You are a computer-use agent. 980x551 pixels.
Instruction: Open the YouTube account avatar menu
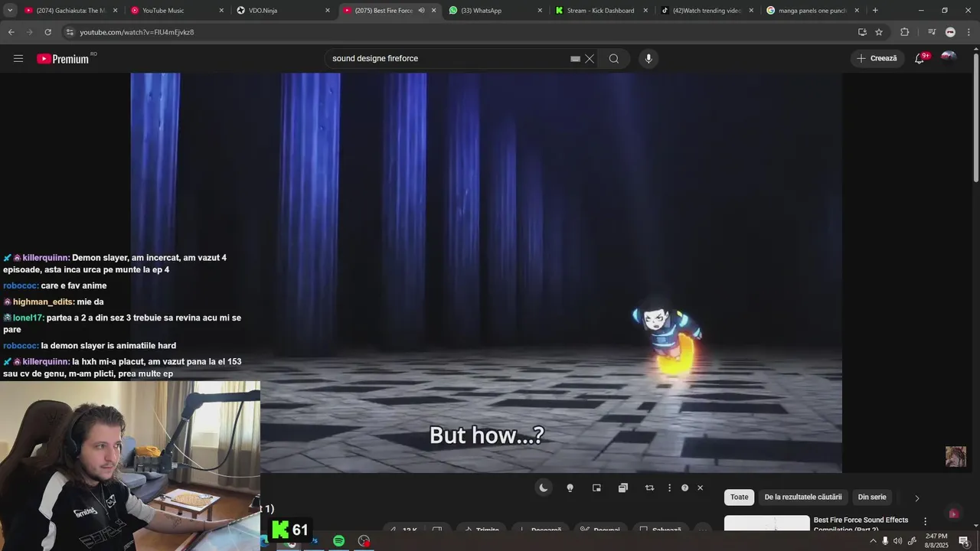click(948, 58)
